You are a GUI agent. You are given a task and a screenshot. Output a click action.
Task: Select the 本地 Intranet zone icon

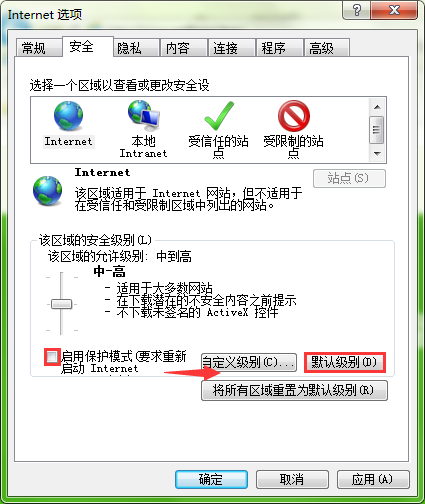click(144, 116)
